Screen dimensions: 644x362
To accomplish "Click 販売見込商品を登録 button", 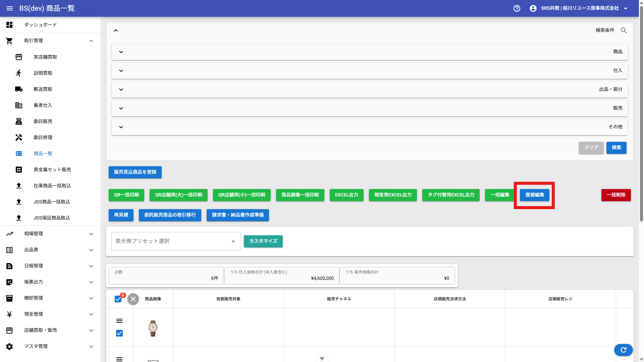I will [x=135, y=172].
